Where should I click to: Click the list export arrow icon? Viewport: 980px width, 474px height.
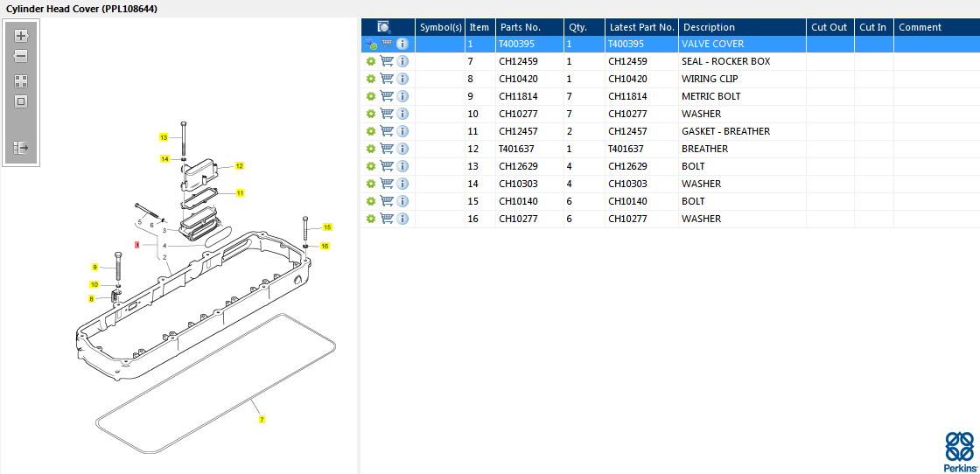[21, 148]
